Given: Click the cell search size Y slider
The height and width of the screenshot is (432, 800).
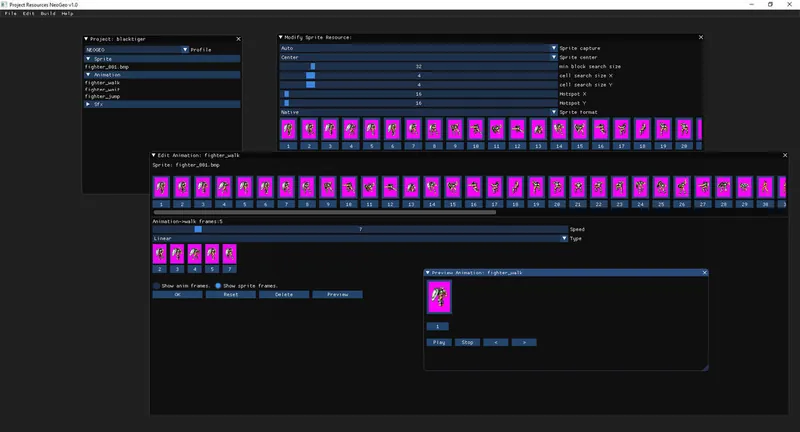Looking at the screenshot, I should tap(418, 85).
